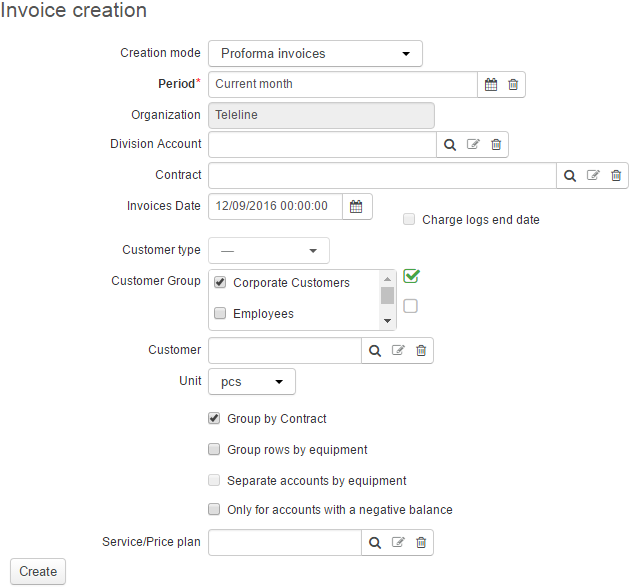Clear the Division Account field
This screenshot has width=631, height=587.
point(496,144)
